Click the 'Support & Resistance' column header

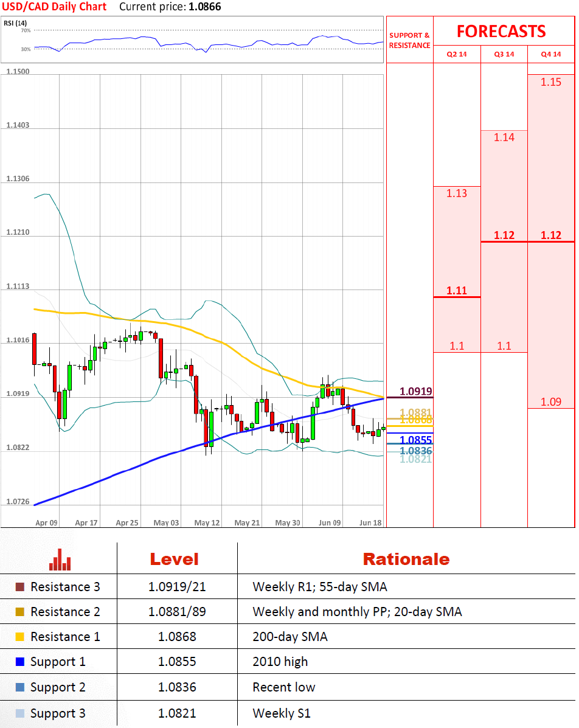[x=409, y=40]
